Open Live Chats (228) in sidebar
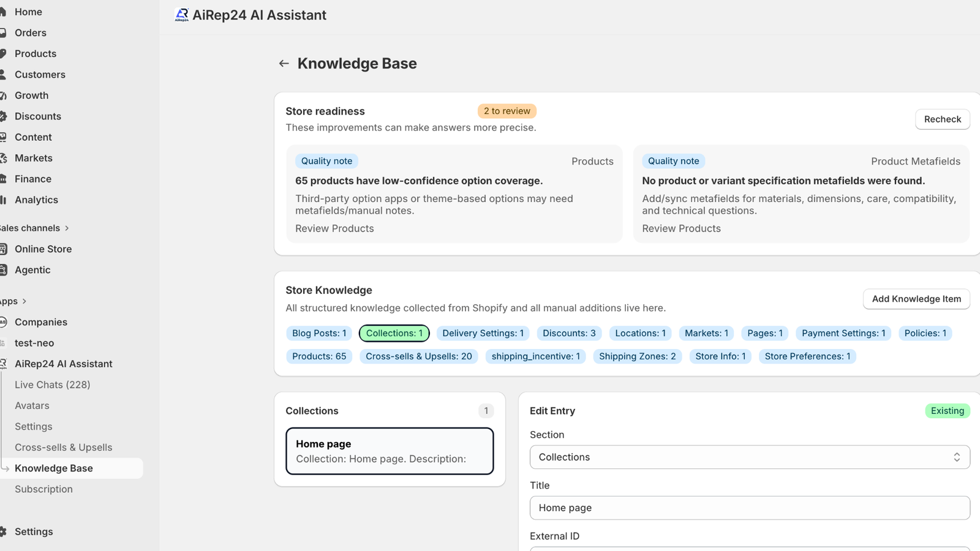The height and width of the screenshot is (551, 980). coord(53,384)
